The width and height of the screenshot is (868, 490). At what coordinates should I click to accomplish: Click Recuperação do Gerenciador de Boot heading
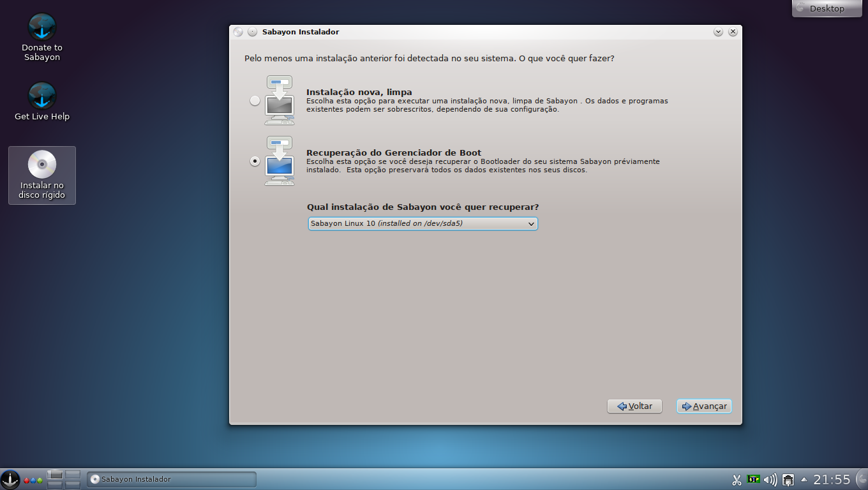click(x=394, y=152)
